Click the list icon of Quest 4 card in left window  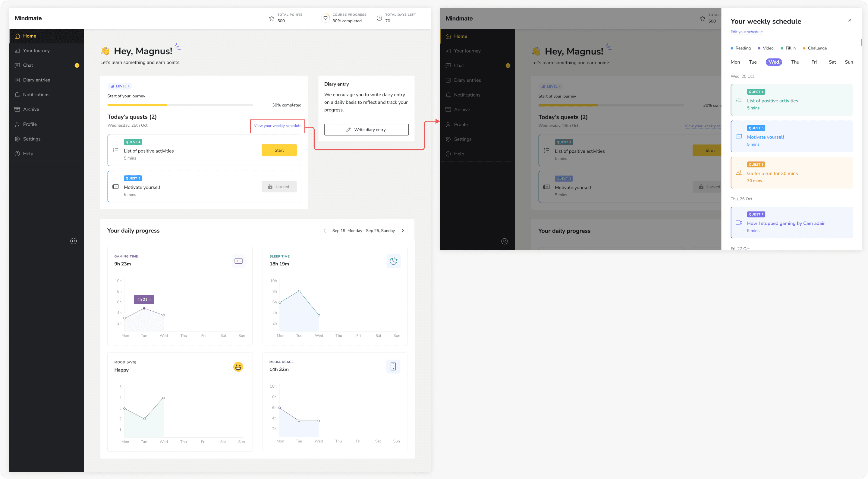(x=115, y=151)
